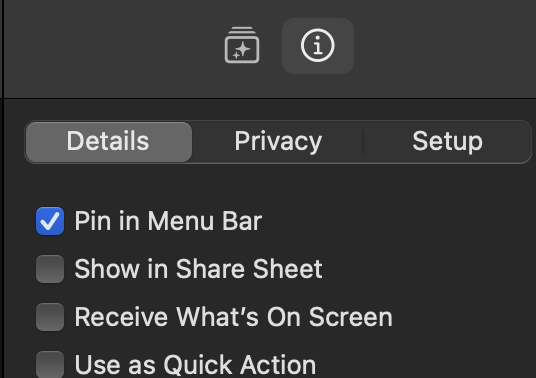This screenshot has height=378, width=536.
Task: Click the empty toolbar area right of info icon
Action: pos(444,46)
